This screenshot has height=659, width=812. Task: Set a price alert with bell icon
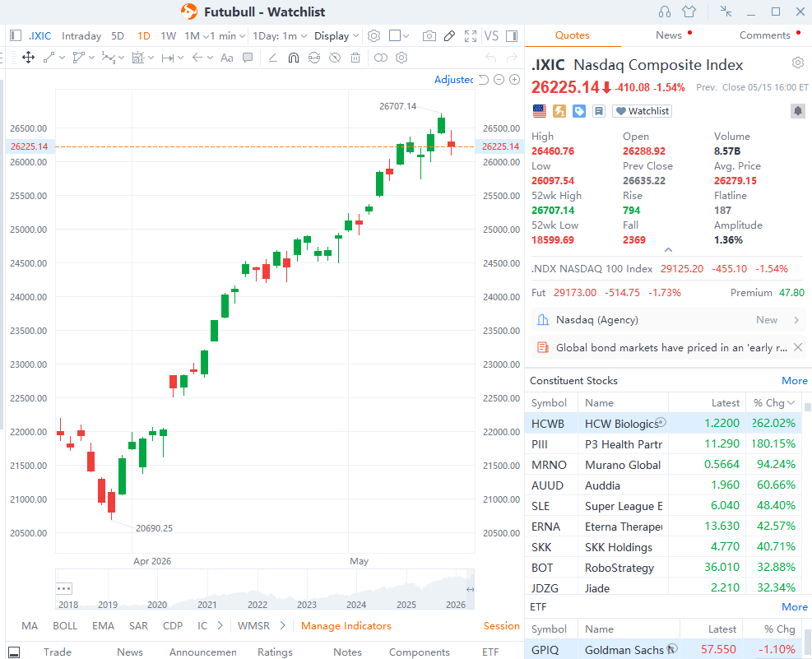click(x=797, y=111)
